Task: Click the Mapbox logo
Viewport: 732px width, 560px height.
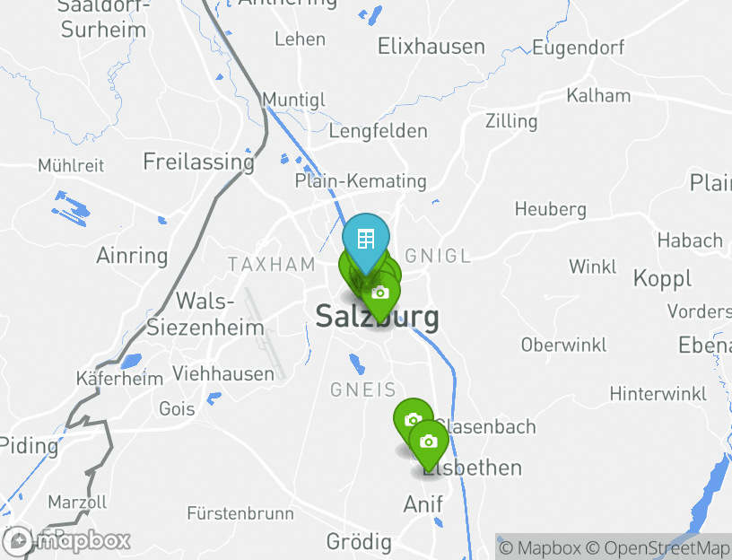Action: click(65, 541)
